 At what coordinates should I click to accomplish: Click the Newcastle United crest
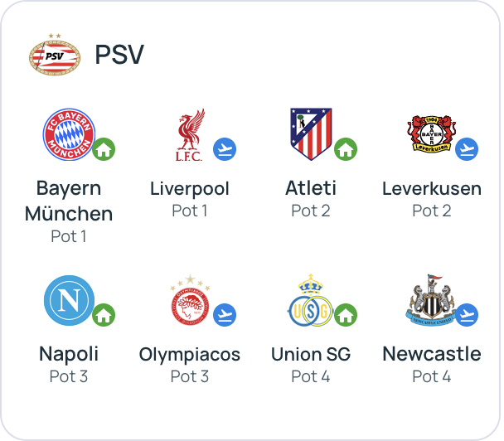[431, 300]
